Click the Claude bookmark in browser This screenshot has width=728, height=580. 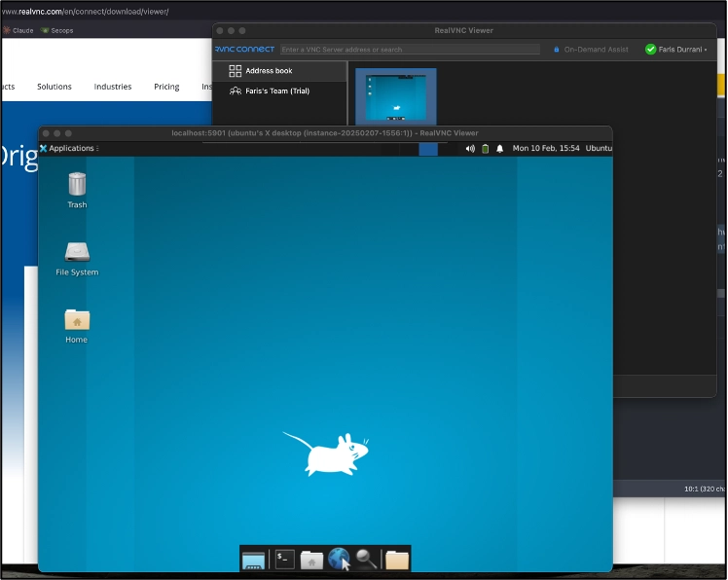[18, 30]
